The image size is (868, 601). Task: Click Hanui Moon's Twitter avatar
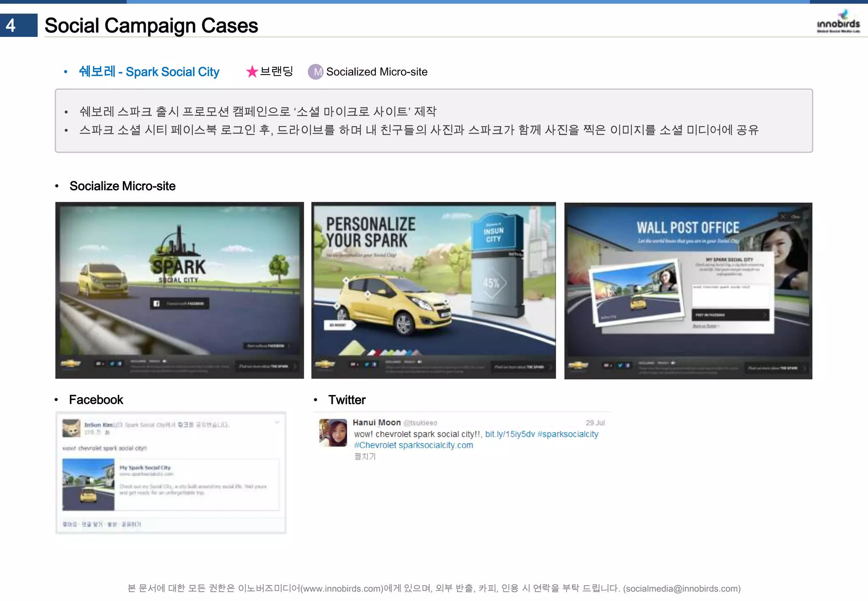tap(333, 433)
